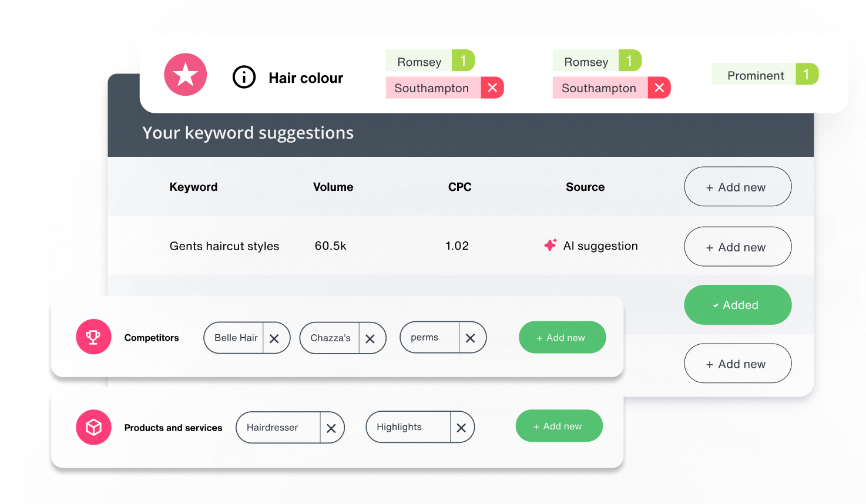Add the Gents haircut styles keyword

click(737, 246)
